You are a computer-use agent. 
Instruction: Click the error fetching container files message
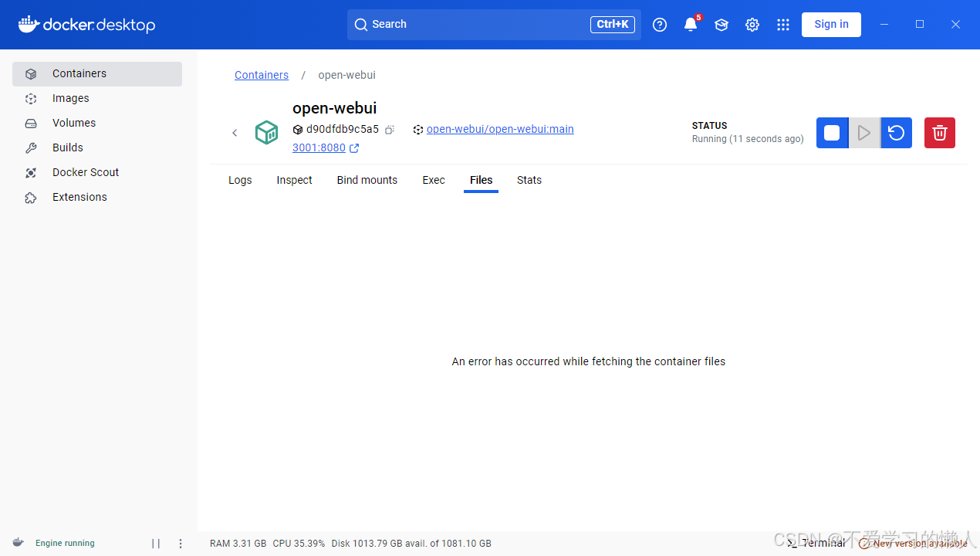(589, 361)
